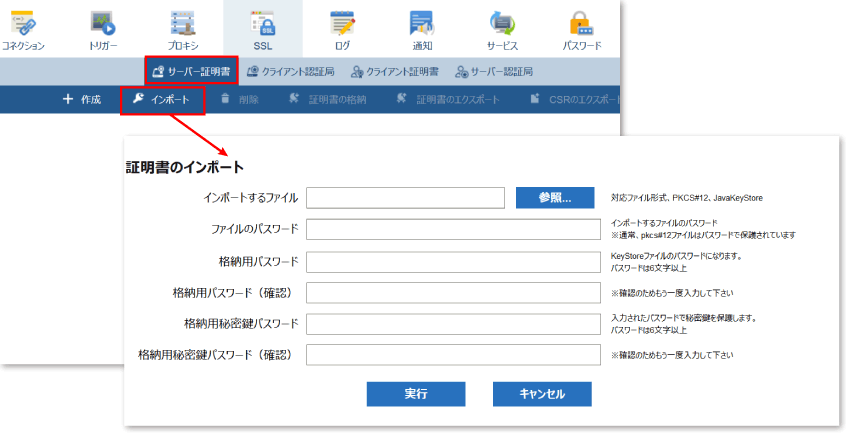Click CSRのエクスポート in the toolbar
This screenshot has width=850, height=436.
pos(575,99)
